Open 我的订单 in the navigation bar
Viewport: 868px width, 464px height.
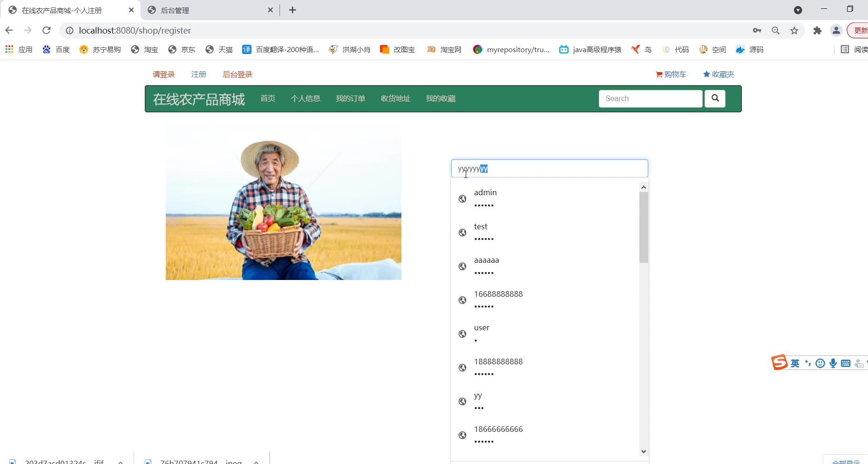pos(350,99)
